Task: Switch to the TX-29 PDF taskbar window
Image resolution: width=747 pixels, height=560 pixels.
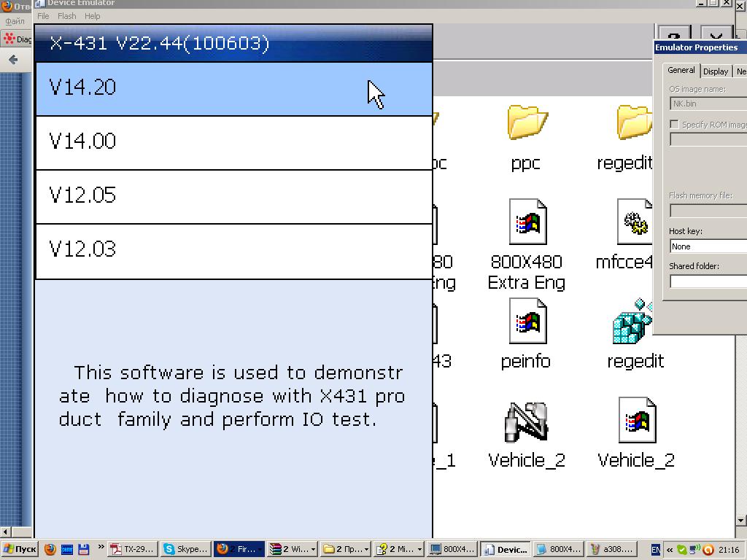Action: (x=133, y=549)
